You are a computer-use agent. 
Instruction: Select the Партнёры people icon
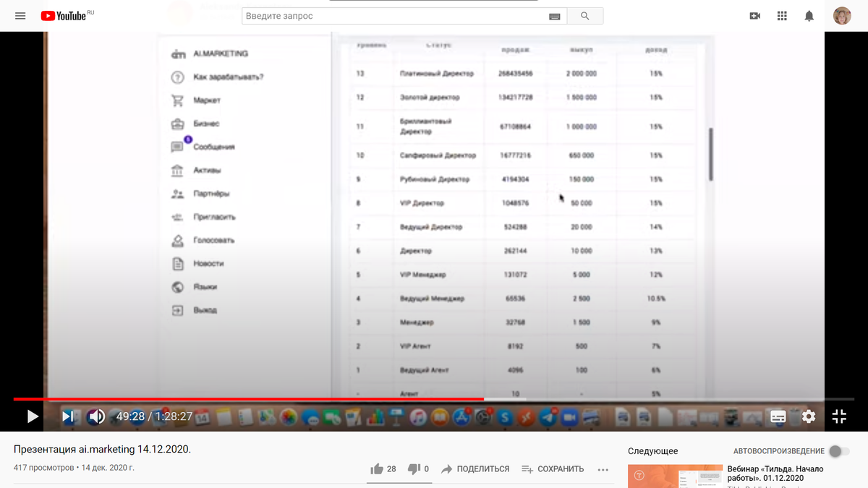(x=177, y=194)
